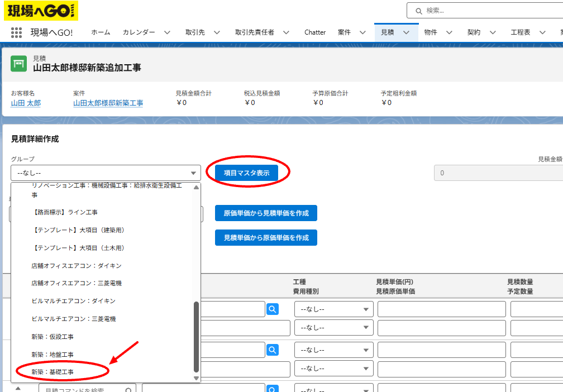Switch to the Chatter tab
Image resolution: width=563 pixels, height=392 pixels.
(x=315, y=32)
